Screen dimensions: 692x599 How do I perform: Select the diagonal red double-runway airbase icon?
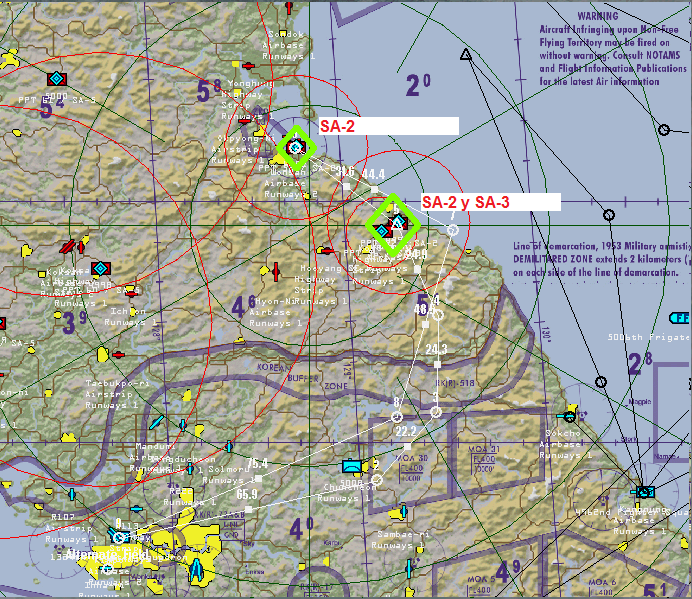click(x=67, y=246)
